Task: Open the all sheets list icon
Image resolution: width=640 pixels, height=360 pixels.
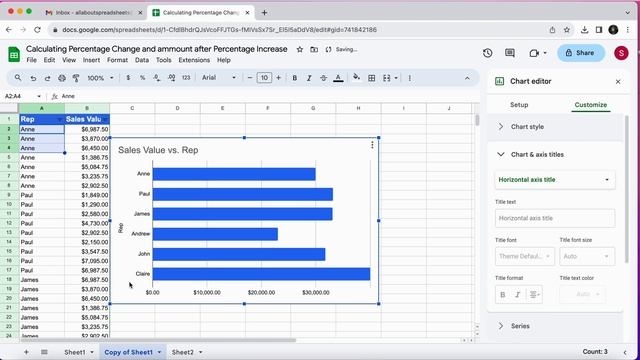Action: [x=44, y=352]
